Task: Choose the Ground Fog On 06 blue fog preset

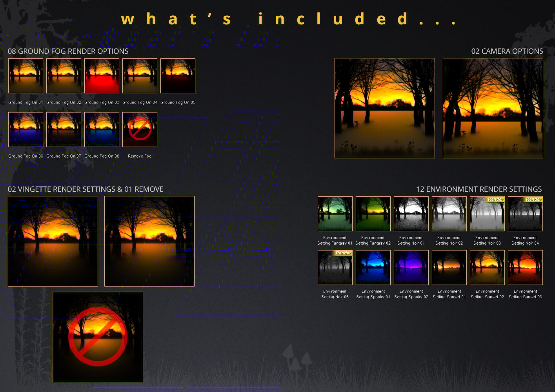Action: click(x=25, y=129)
